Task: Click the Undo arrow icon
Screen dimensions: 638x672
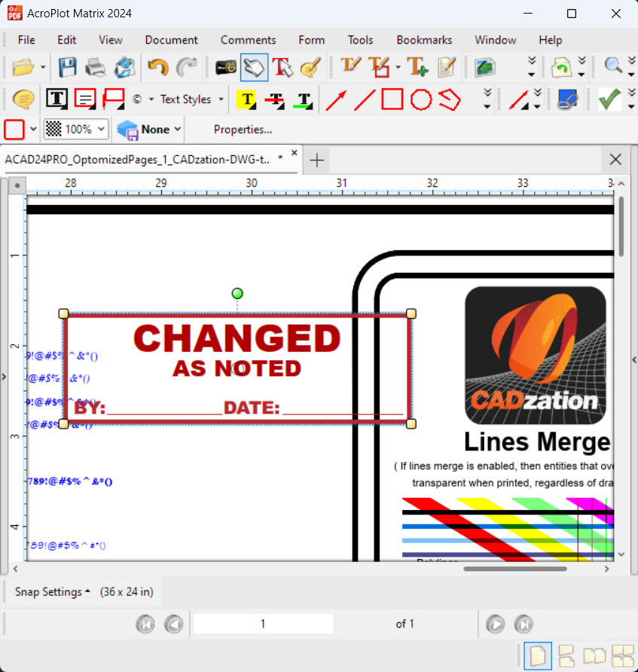Action: 157,68
